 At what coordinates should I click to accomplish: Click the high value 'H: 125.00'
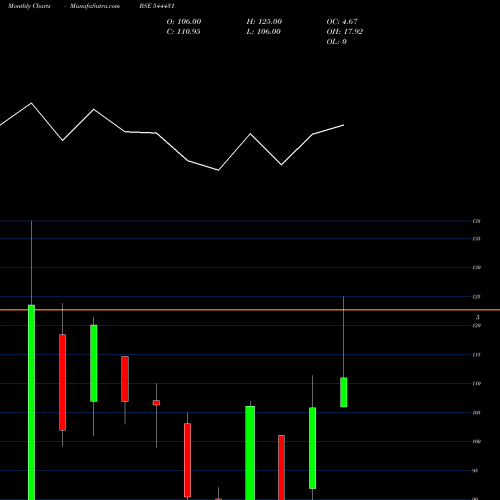[264, 22]
